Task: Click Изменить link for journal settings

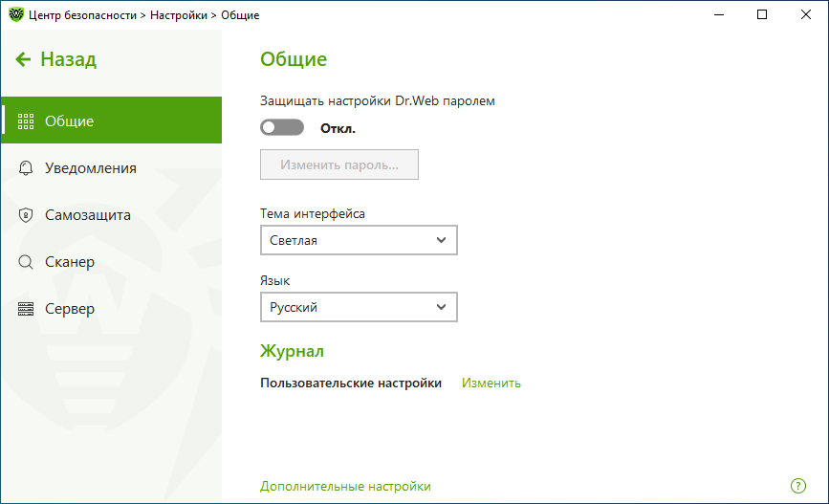Action: coord(491,383)
